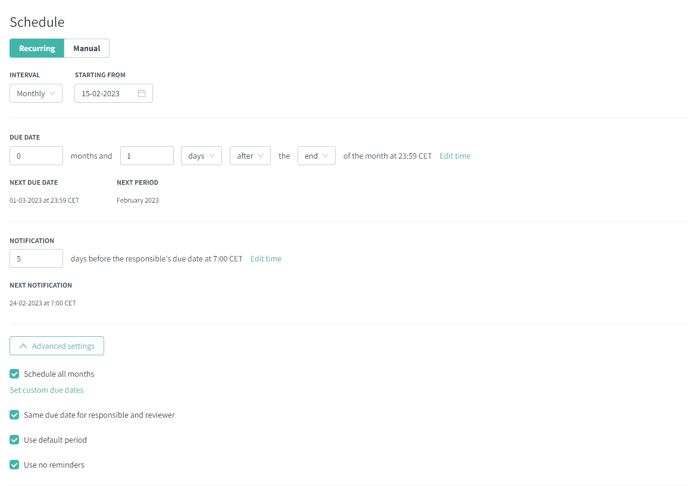688x486 pixels.
Task: Switch to the Recurring schedule tab
Action: click(37, 48)
